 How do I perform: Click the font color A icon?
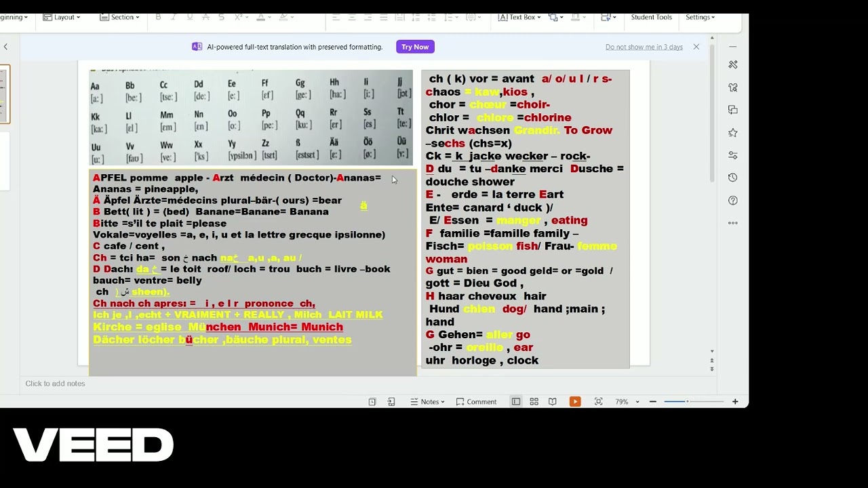[x=261, y=17]
